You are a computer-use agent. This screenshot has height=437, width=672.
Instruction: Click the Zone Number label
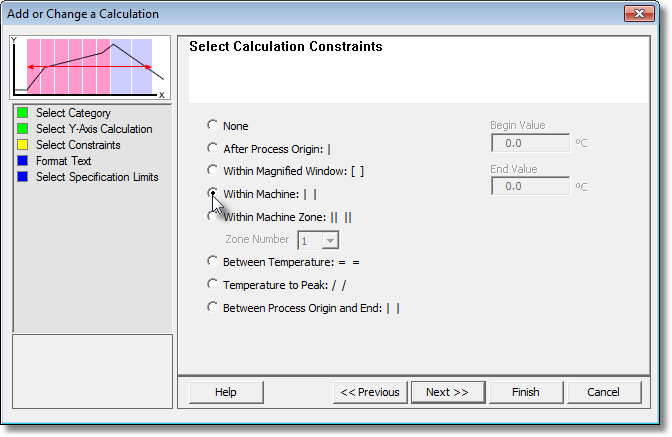point(257,239)
